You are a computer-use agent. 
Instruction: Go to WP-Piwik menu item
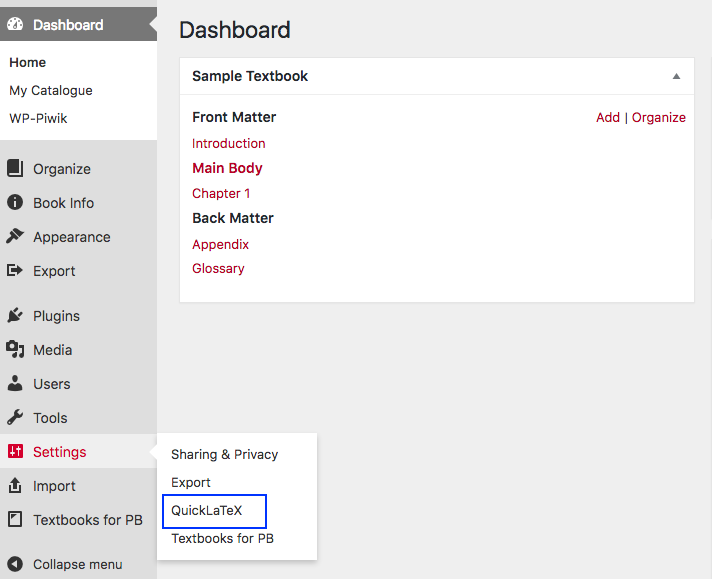(x=38, y=118)
